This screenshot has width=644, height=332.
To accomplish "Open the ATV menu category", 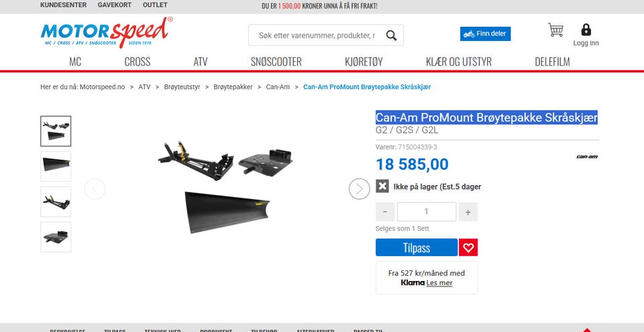I will (201, 62).
